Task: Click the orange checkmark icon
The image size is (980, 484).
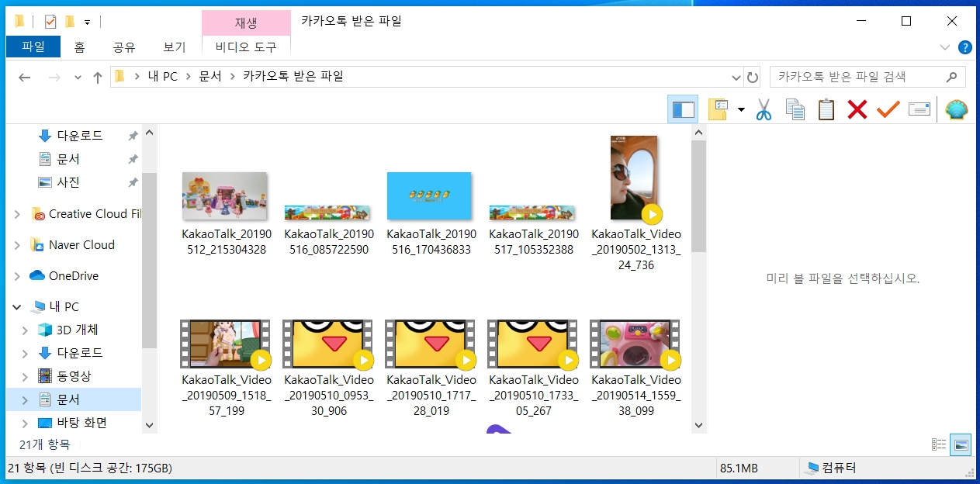Action: 888,109
